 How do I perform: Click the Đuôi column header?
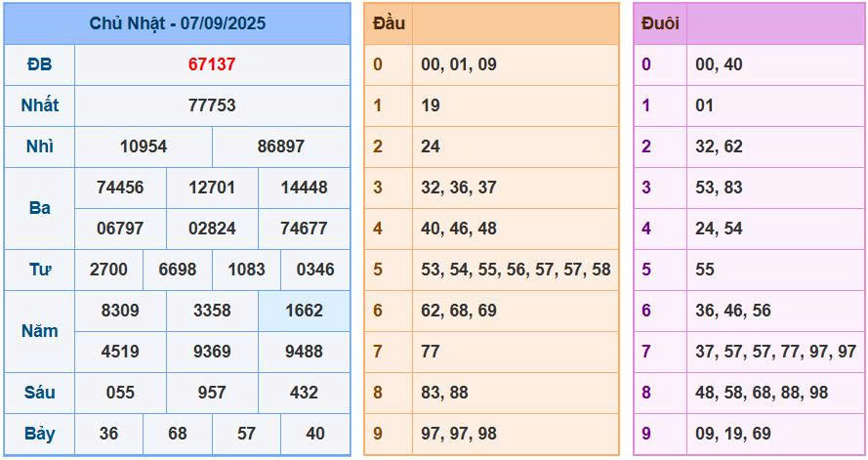pos(660,23)
